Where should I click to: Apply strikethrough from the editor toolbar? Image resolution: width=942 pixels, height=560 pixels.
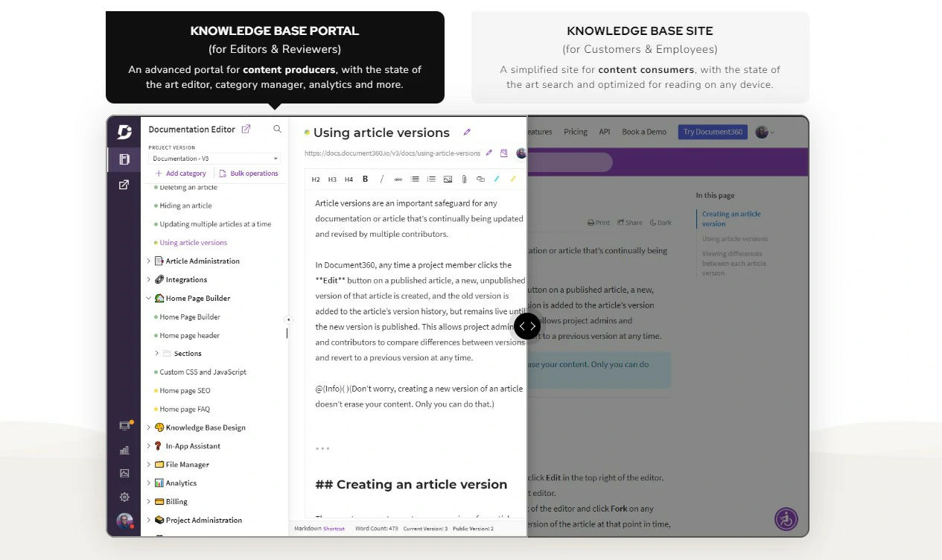coord(398,179)
